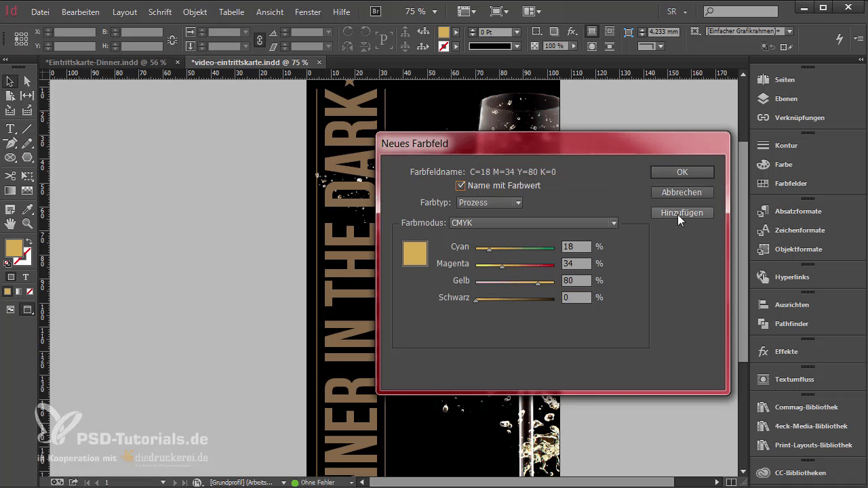Image resolution: width=868 pixels, height=488 pixels.
Task: Select the Direct Selection tool
Action: (x=27, y=81)
